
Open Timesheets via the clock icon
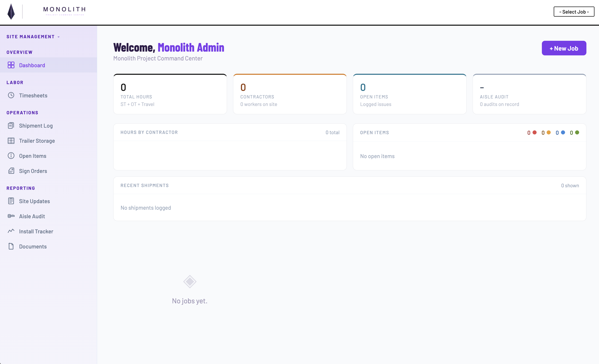pos(11,95)
